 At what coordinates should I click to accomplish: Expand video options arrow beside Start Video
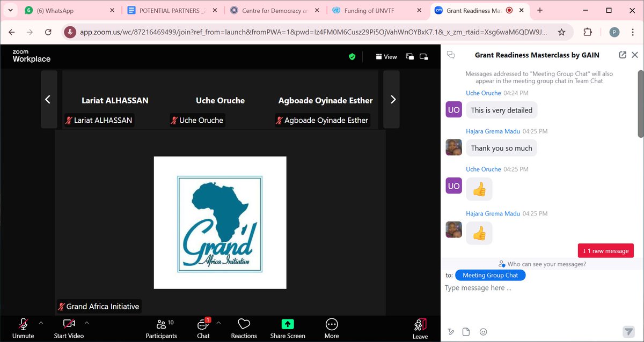(x=86, y=323)
